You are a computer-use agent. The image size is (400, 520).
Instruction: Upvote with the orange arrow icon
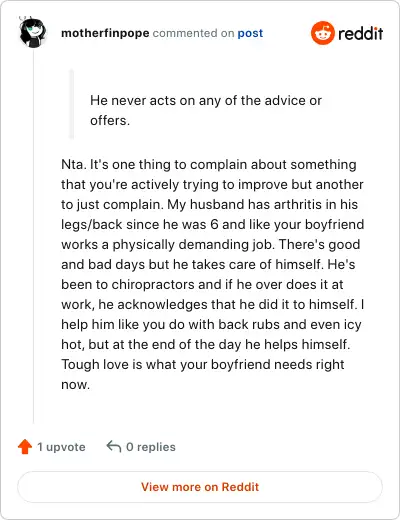click(x=25, y=446)
